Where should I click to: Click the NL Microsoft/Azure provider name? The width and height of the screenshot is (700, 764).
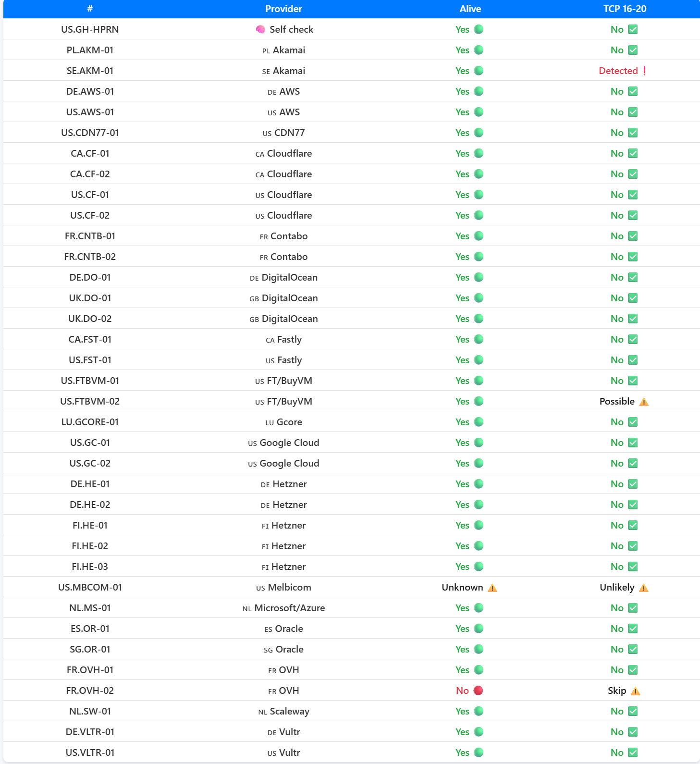click(283, 608)
